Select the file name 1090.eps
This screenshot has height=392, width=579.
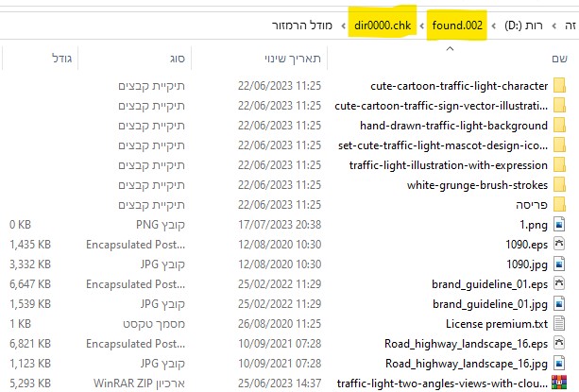[526, 245]
